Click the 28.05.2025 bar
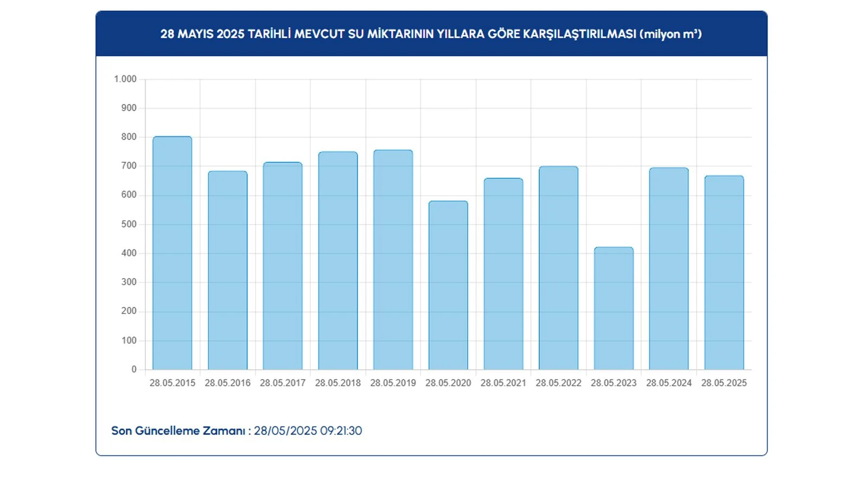868x488 pixels. coord(724,273)
